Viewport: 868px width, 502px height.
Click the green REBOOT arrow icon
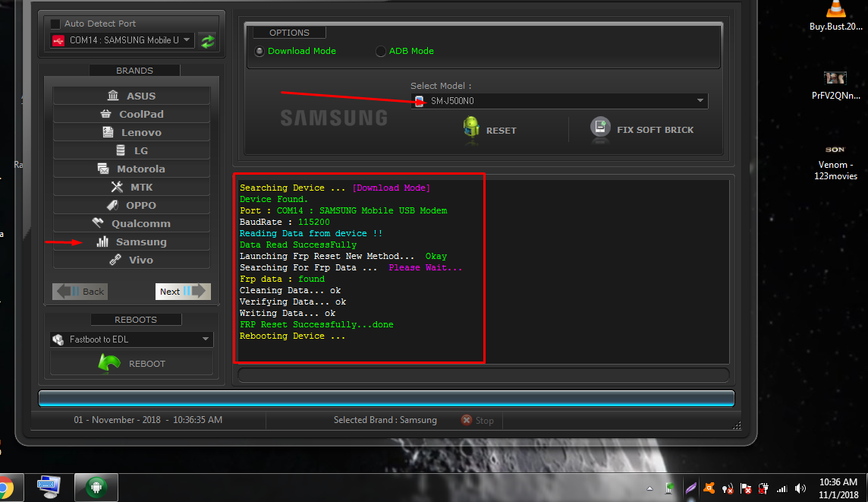tap(109, 363)
